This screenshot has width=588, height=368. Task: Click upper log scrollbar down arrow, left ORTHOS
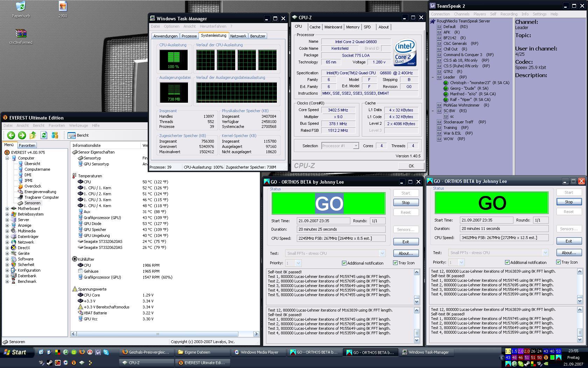tap(416, 301)
